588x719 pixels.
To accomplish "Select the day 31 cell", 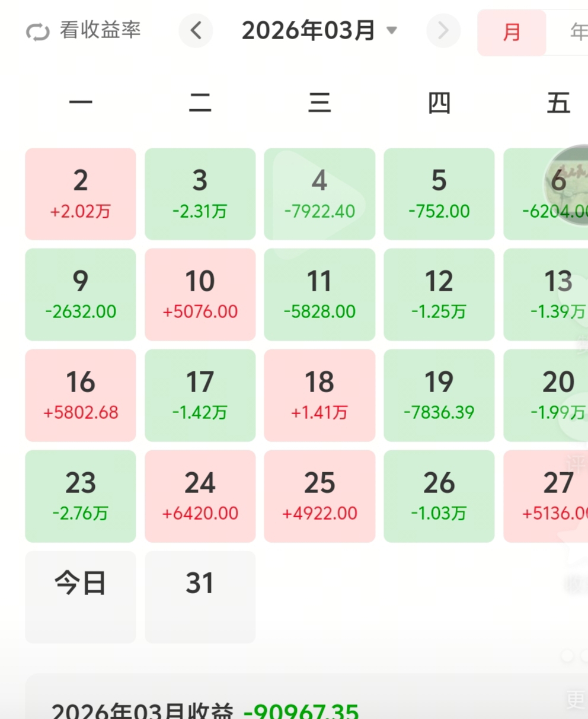I will 200,596.
